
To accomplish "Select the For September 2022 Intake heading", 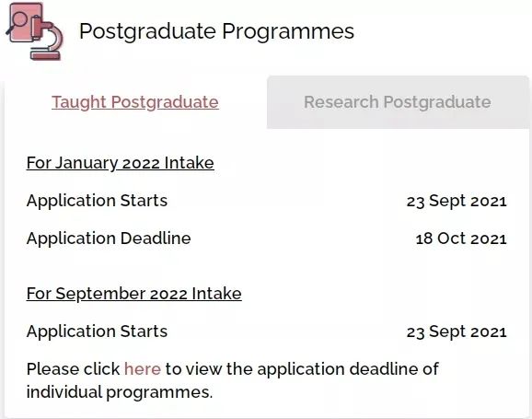I will pos(134,294).
